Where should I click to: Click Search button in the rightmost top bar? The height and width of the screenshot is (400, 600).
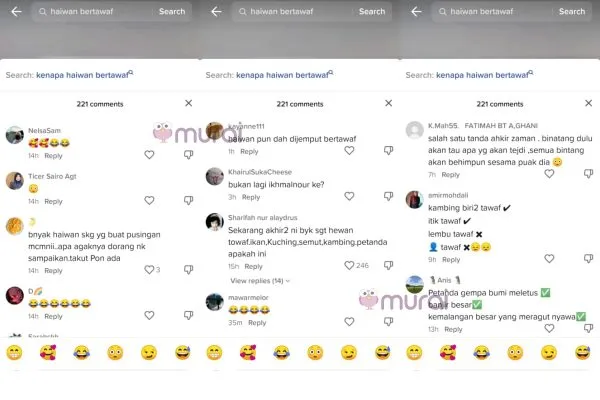point(572,11)
